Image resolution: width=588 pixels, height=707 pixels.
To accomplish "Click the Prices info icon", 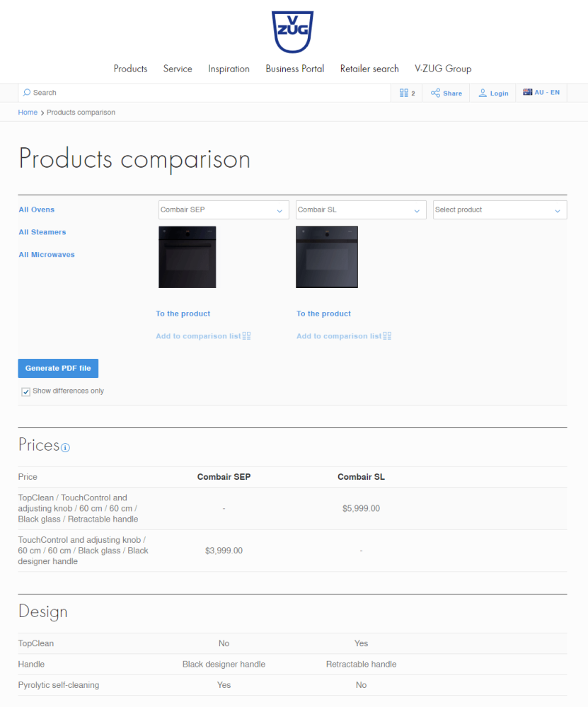I will point(65,447).
